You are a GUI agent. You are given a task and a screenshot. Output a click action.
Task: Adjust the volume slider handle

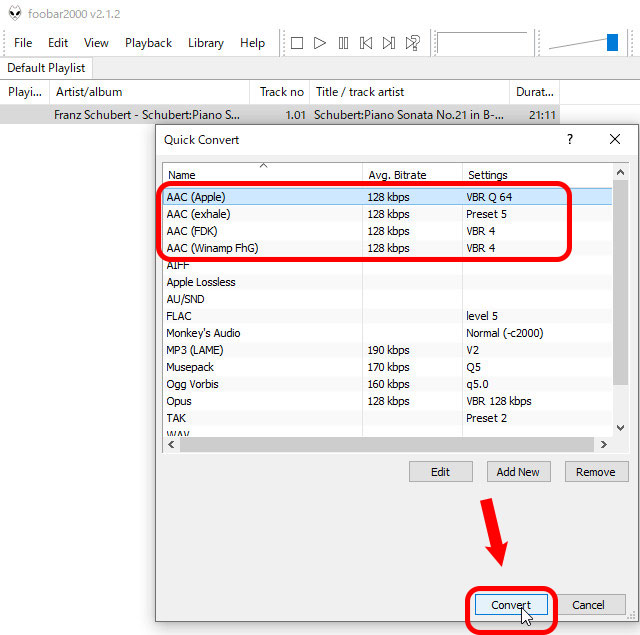point(612,43)
